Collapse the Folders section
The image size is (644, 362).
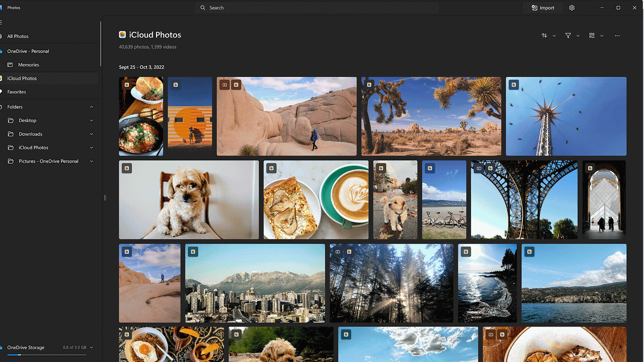click(92, 107)
